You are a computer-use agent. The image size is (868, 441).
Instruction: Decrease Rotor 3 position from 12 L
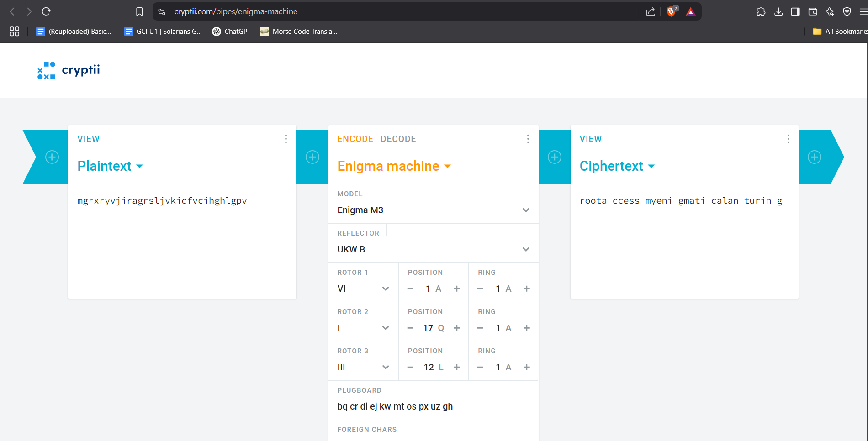[410, 367]
